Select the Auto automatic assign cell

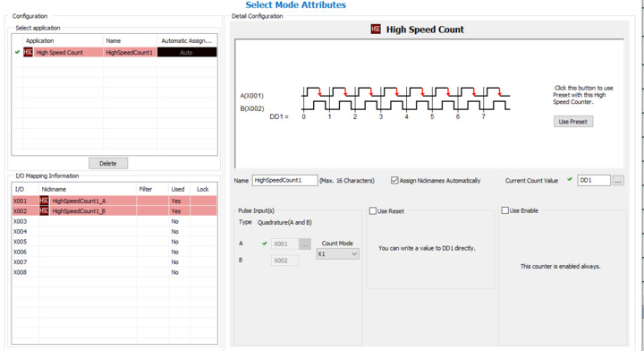187,52
